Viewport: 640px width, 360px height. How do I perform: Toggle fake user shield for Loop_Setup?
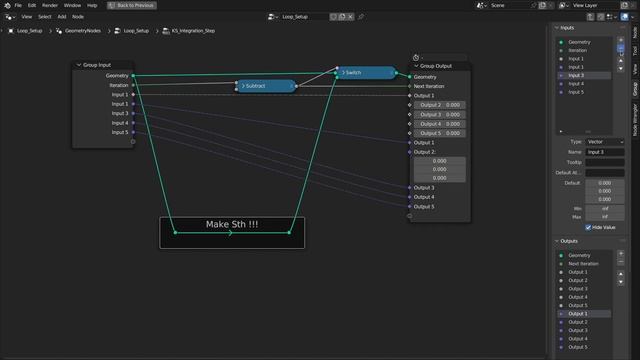click(x=333, y=17)
